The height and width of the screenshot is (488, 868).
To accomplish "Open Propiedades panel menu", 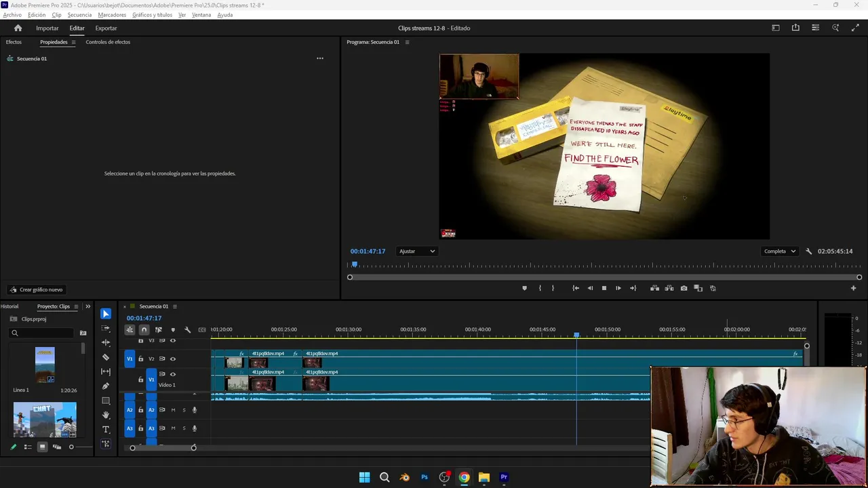I will point(73,42).
